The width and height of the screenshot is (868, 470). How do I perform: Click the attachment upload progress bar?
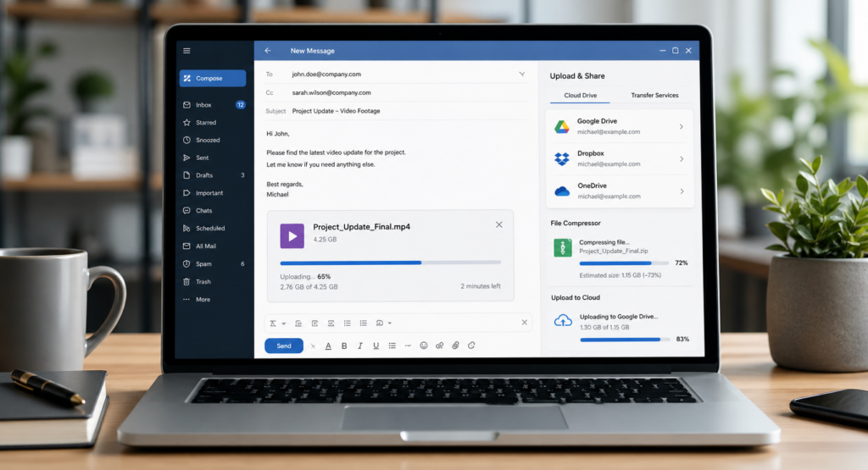pos(390,263)
